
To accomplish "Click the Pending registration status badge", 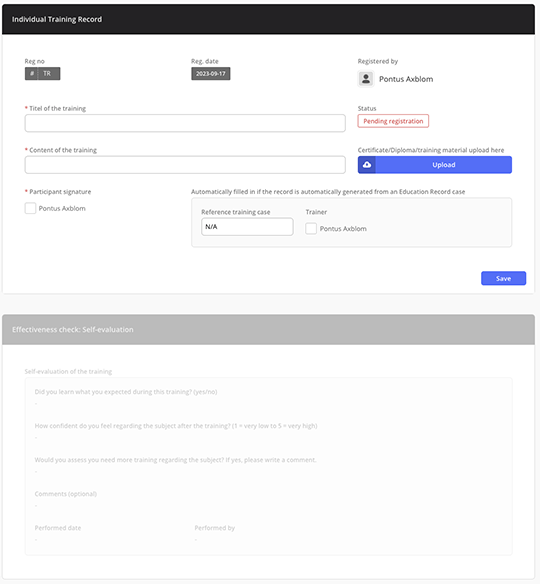I will click(393, 121).
